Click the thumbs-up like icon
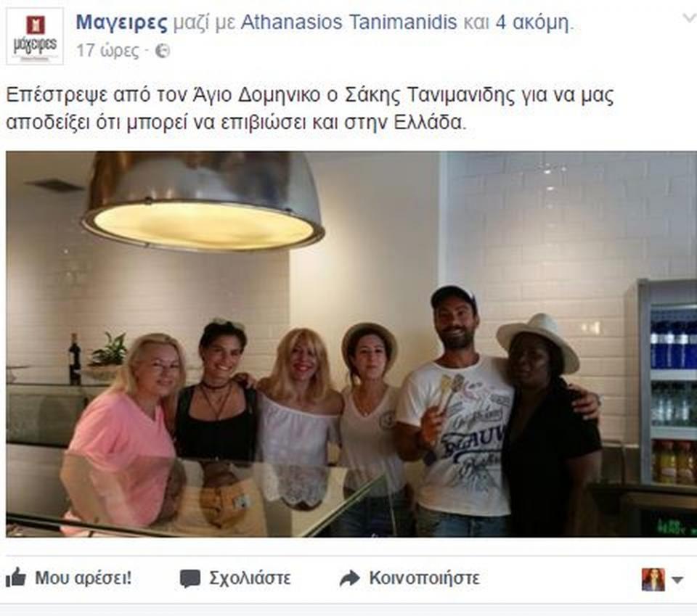This screenshot has height=616, width=697. [15, 578]
